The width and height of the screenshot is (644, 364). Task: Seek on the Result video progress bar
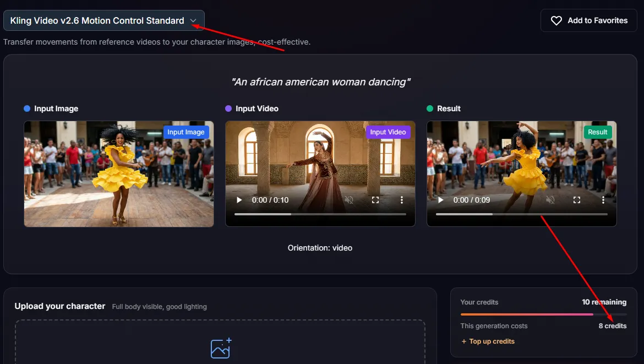[x=522, y=214]
